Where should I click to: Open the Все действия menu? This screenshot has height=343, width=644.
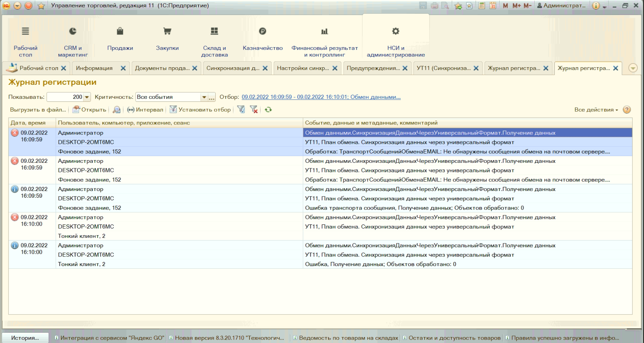point(596,110)
